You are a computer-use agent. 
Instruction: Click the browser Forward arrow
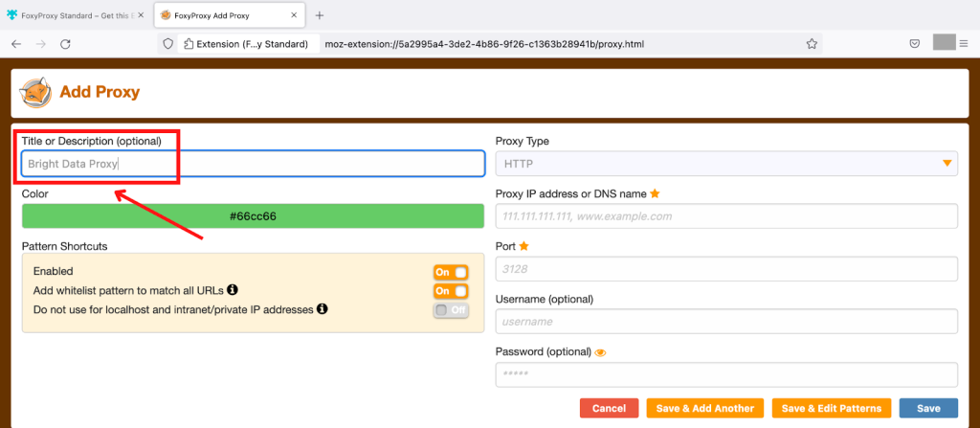[40, 44]
